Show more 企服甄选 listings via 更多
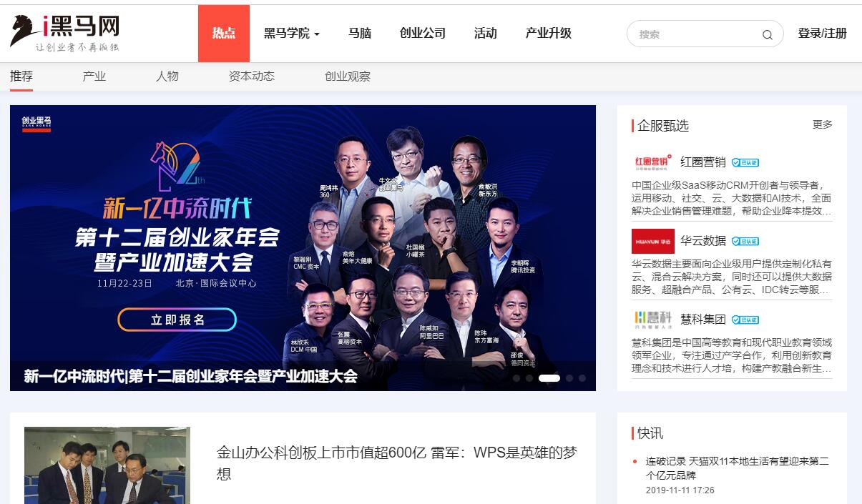862x504 pixels. [x=823, y=124]
